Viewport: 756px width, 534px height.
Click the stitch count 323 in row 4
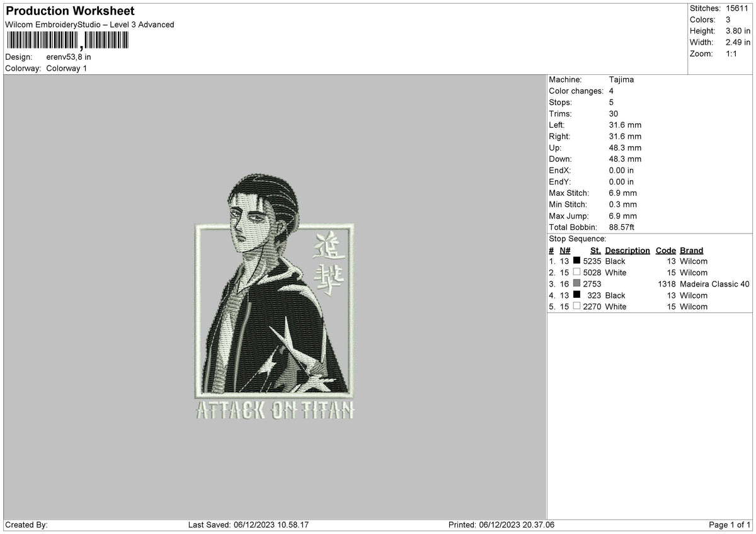click(595, 295)
